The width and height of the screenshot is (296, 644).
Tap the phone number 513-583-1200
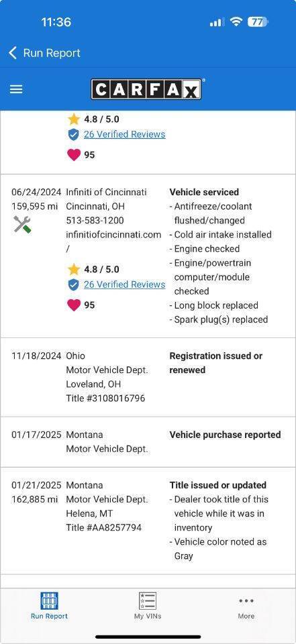point(95,221)
